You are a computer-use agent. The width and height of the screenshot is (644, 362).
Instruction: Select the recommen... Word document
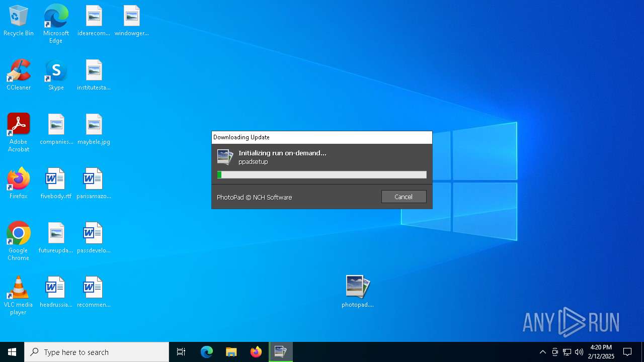[94, 293]
